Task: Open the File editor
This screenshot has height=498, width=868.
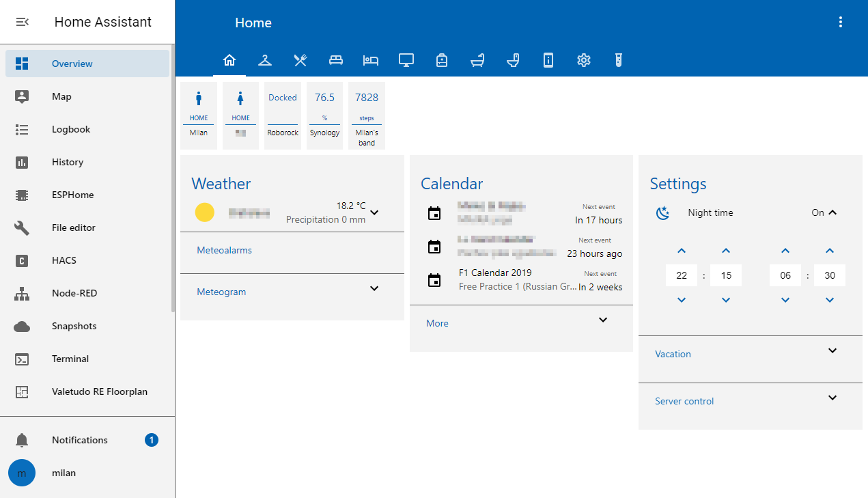Action: 87,227
